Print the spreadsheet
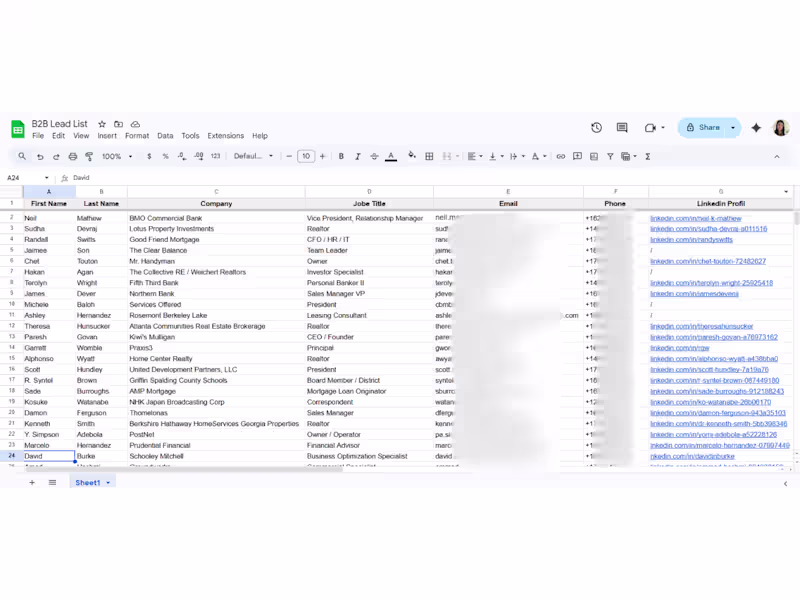This screenshot has width=800, height=600. (72, 157)
